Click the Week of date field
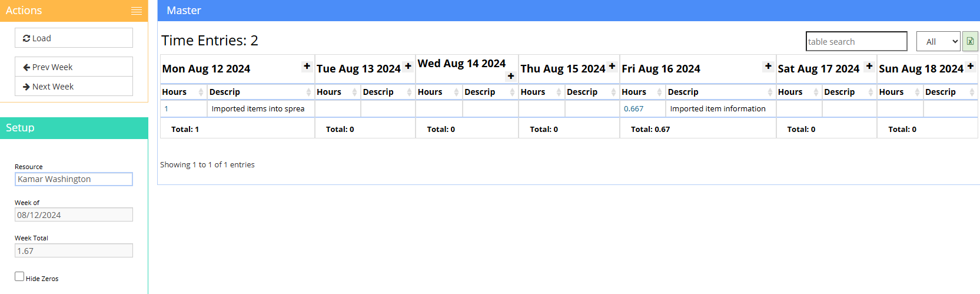The width and height of the screenshot is (980, 294). point(74,214)
